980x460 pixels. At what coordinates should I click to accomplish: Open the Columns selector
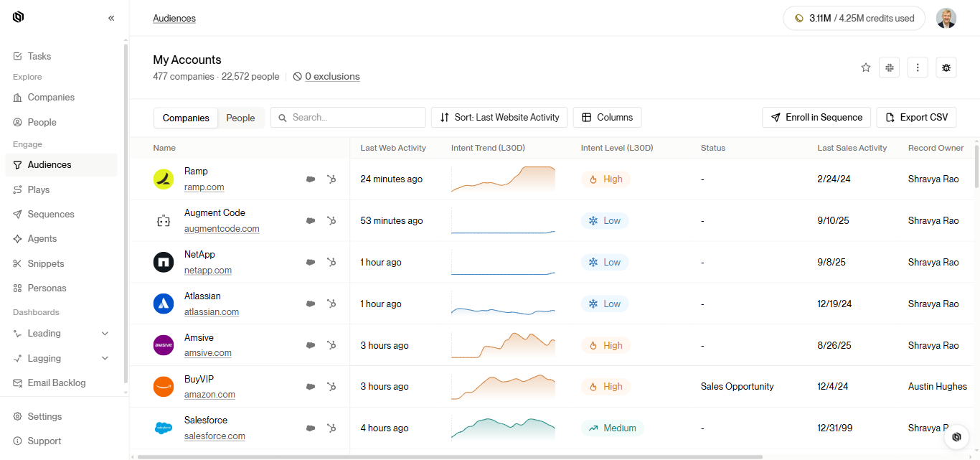pos(607,117)
